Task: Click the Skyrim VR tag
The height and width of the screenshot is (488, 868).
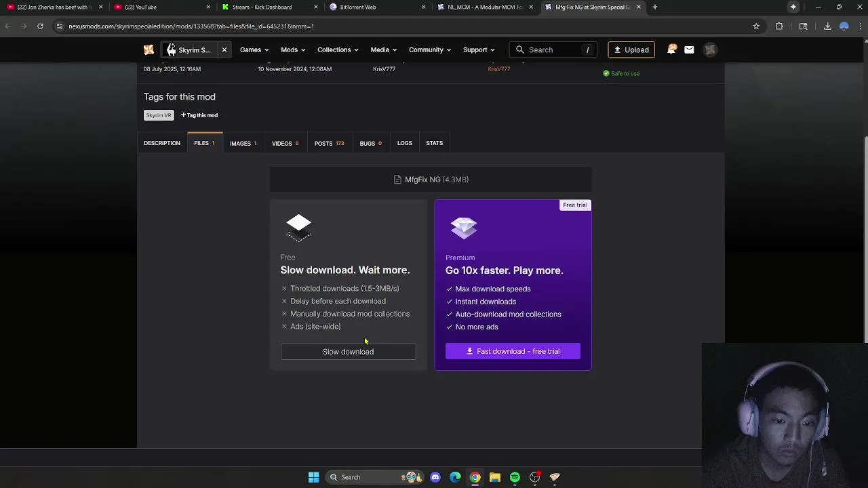Action: [x=159, y=115]
